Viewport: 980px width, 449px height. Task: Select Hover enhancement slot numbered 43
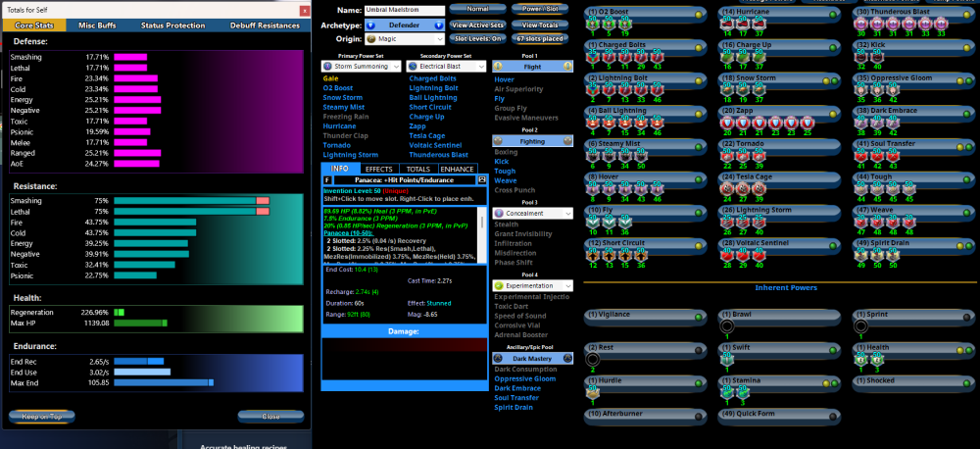pyautogui.click(x=639, y=189)
